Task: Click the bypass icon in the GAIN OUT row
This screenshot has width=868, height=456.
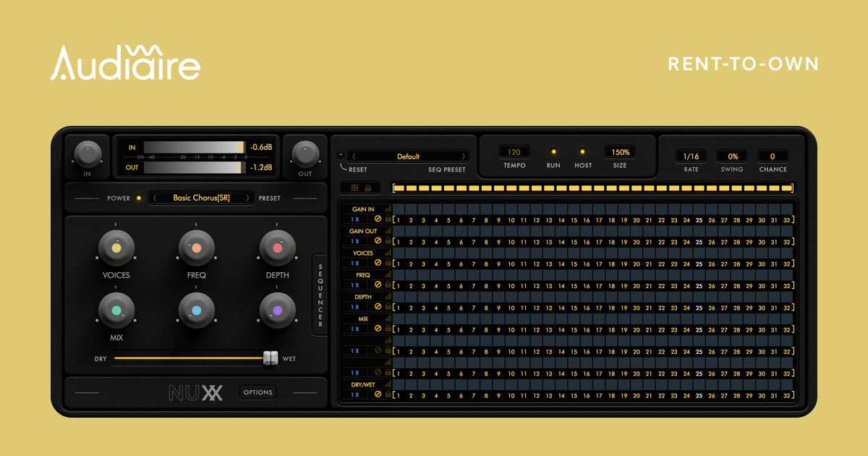Action: point(378,241)
